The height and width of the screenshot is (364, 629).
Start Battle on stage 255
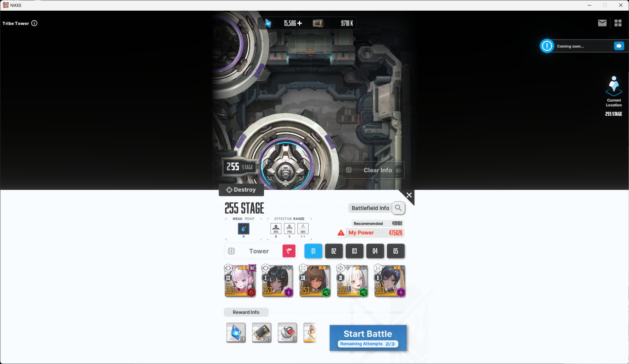368,338
